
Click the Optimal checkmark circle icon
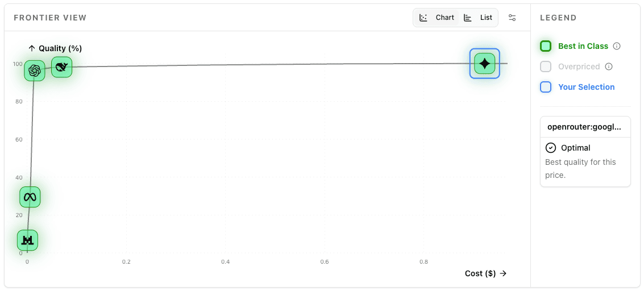tap(550, 148)
